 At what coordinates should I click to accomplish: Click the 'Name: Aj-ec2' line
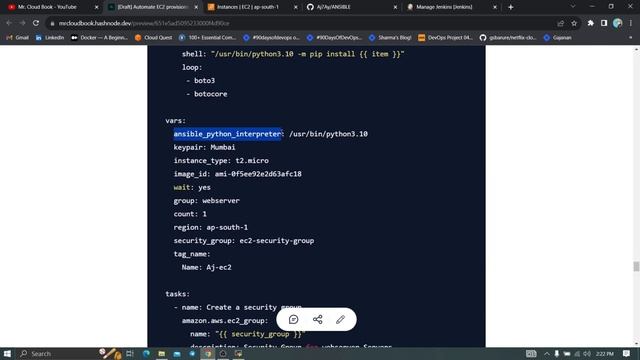[207, 267]
